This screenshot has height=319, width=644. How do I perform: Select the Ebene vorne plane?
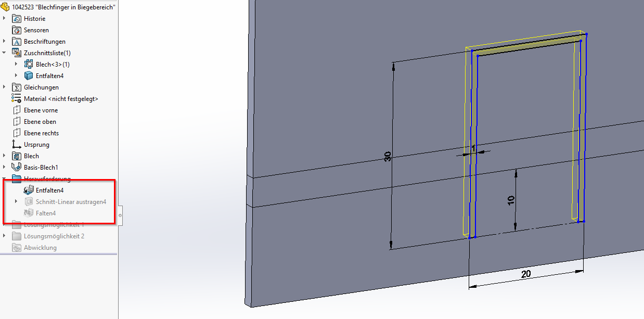41,110
